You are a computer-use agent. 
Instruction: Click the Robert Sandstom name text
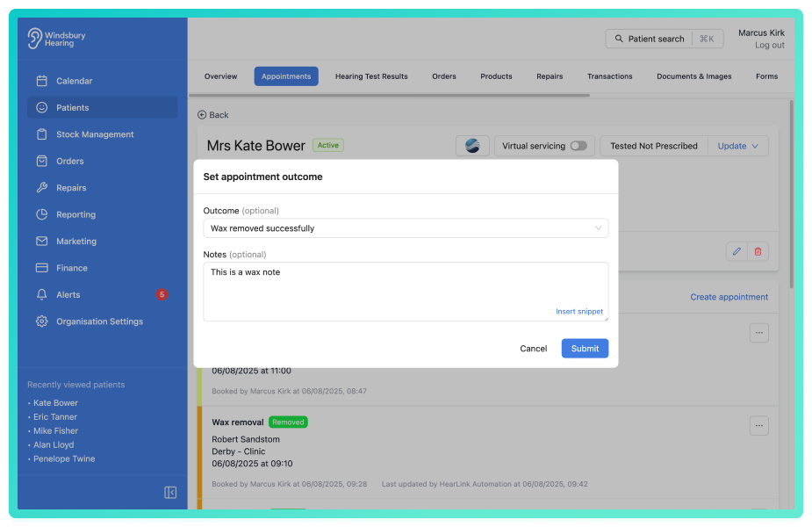click(246, 439)
